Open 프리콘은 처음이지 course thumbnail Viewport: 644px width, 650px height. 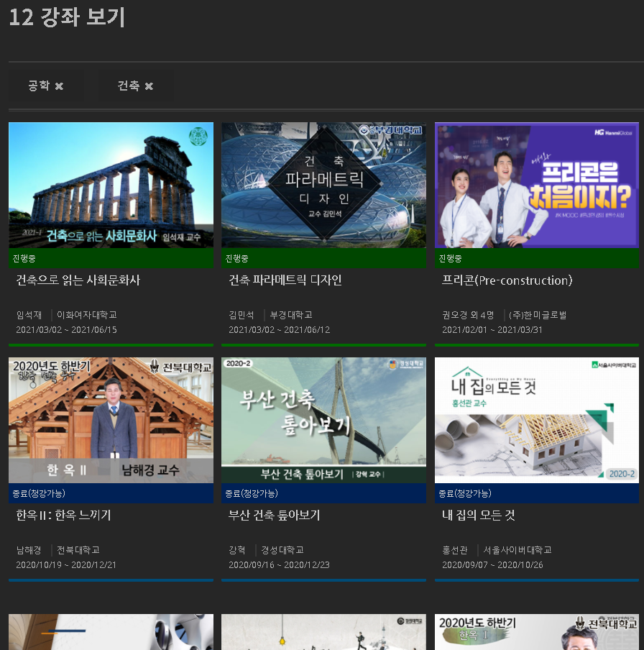537,185
